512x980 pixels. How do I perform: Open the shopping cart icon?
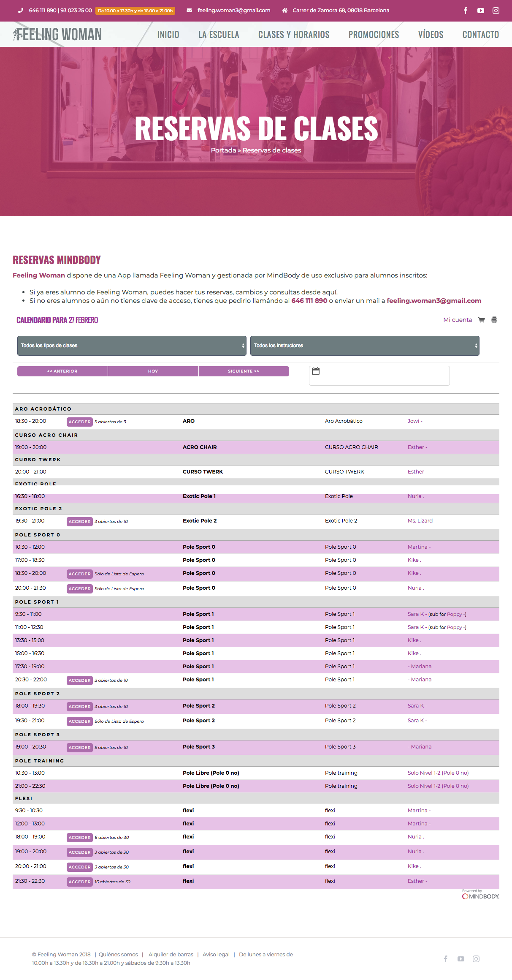point(481,320)
